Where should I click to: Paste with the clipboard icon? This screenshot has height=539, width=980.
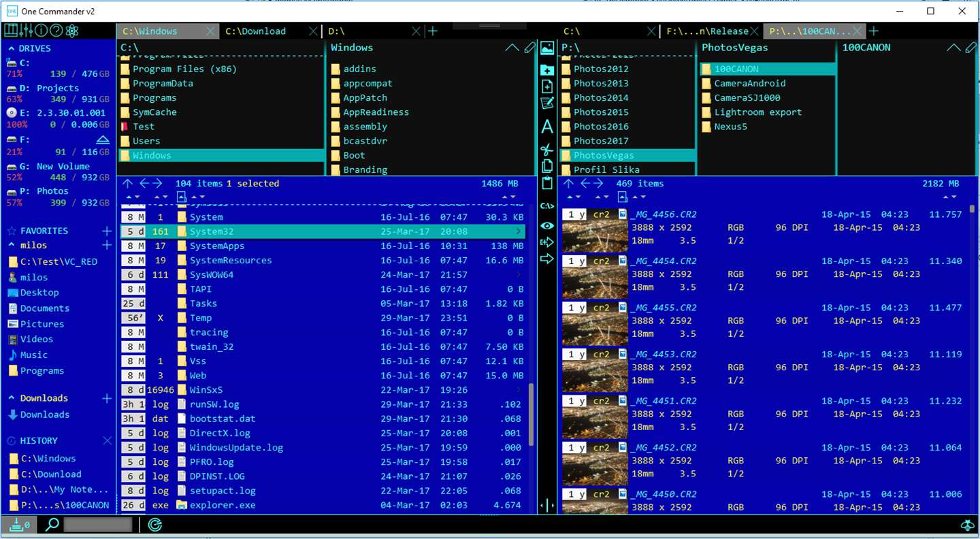tap(547, 183)
